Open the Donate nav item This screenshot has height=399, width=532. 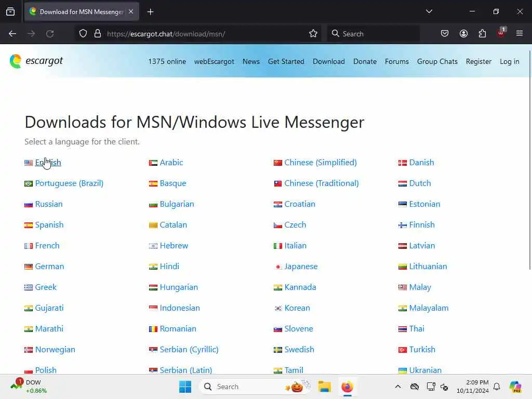365,61
